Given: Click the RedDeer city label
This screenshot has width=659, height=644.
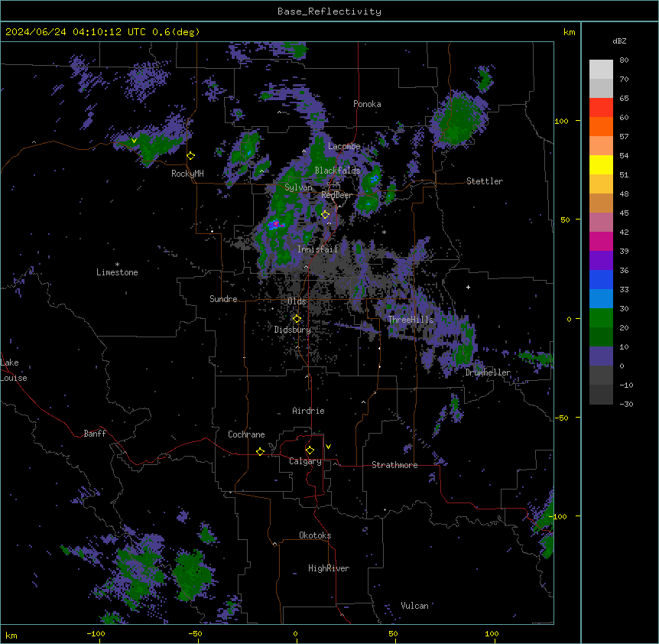Looking at the screenshot, I should click(x=336, y=195).
